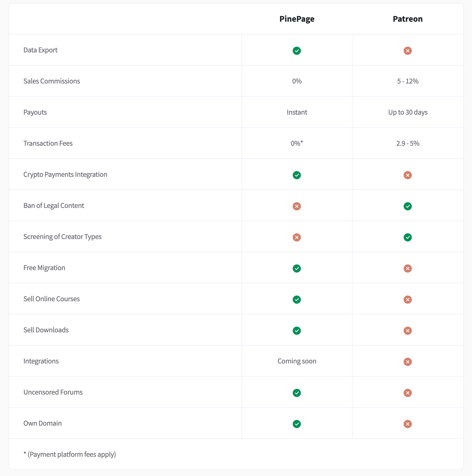The image size is (472, 476).
Task: Click Patreon's green check for Ban of Legal Content
Action: (408, 206)
